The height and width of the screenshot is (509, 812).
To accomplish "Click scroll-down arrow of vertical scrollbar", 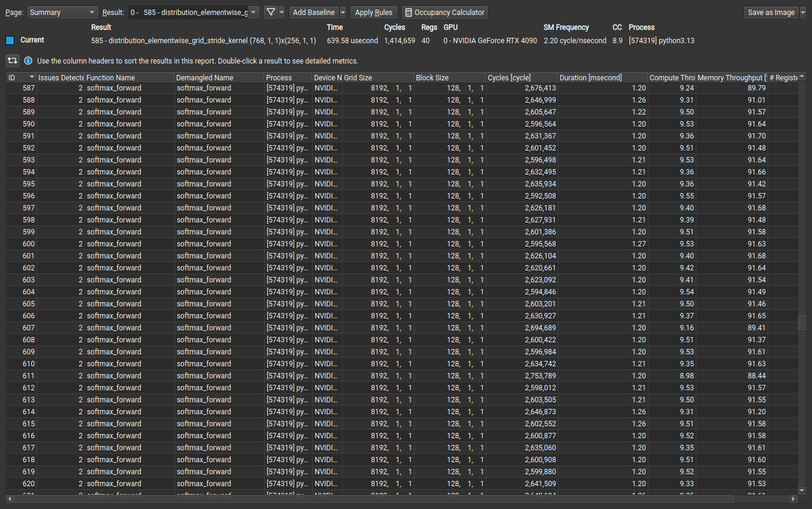I will (802, 490).
